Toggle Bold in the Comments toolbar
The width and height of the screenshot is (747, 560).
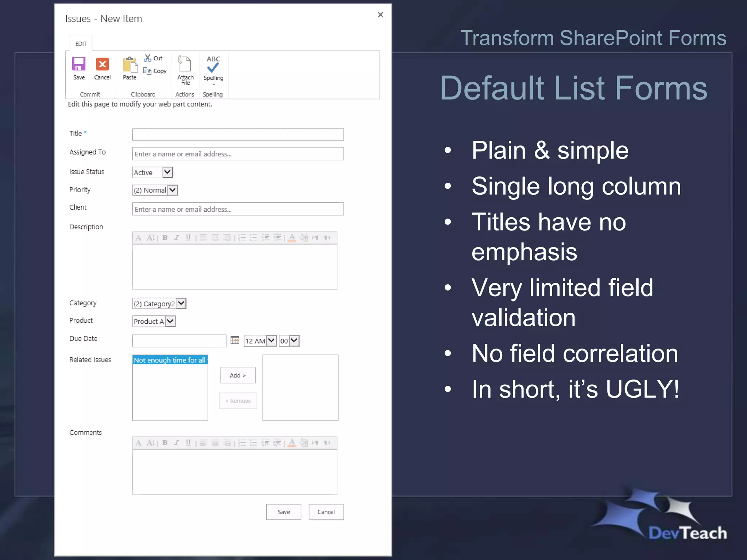[x=165, y=443]
